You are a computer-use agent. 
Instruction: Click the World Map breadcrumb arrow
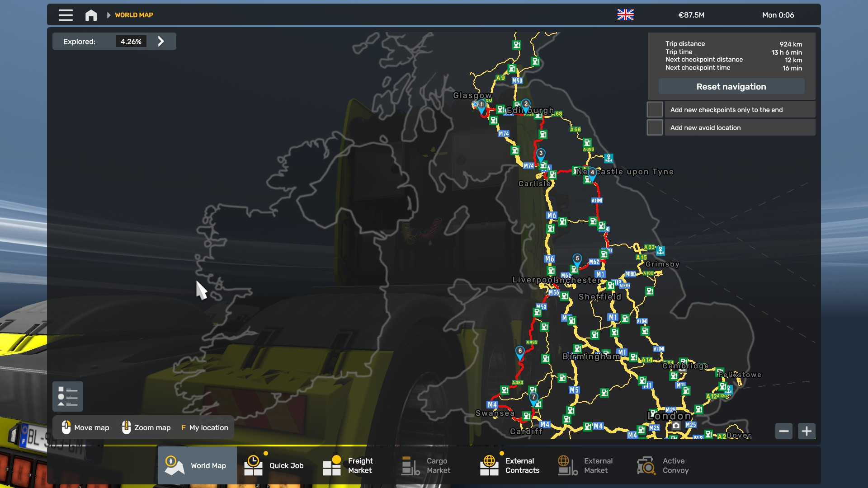pos(108,15)
